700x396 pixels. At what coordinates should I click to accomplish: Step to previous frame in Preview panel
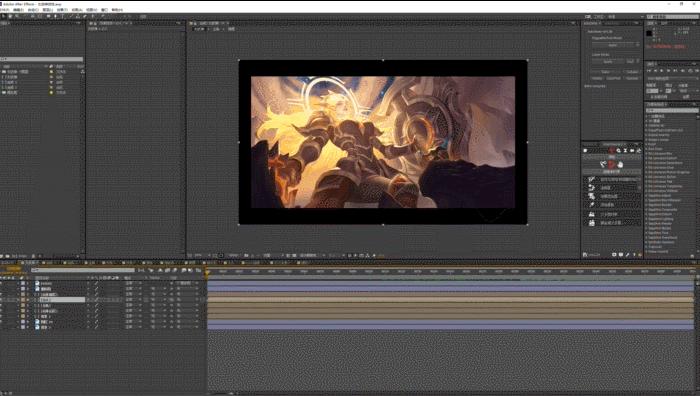(655, 71)
